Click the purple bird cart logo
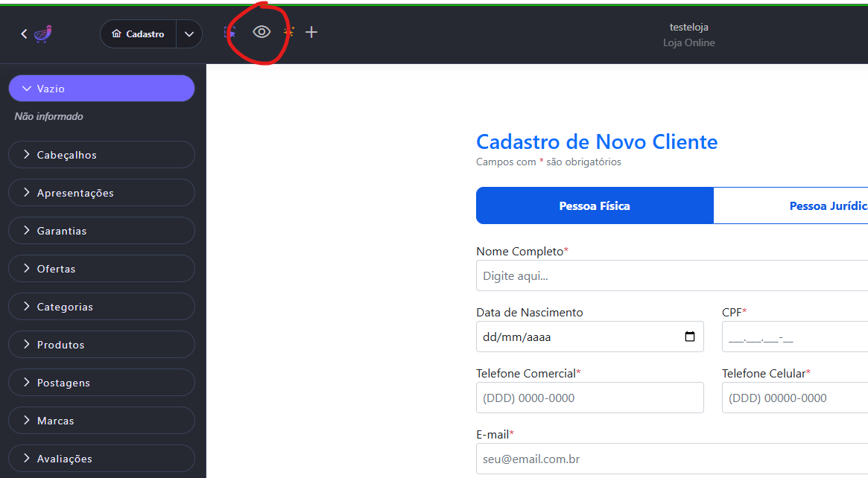 click(x=43, y=34)
